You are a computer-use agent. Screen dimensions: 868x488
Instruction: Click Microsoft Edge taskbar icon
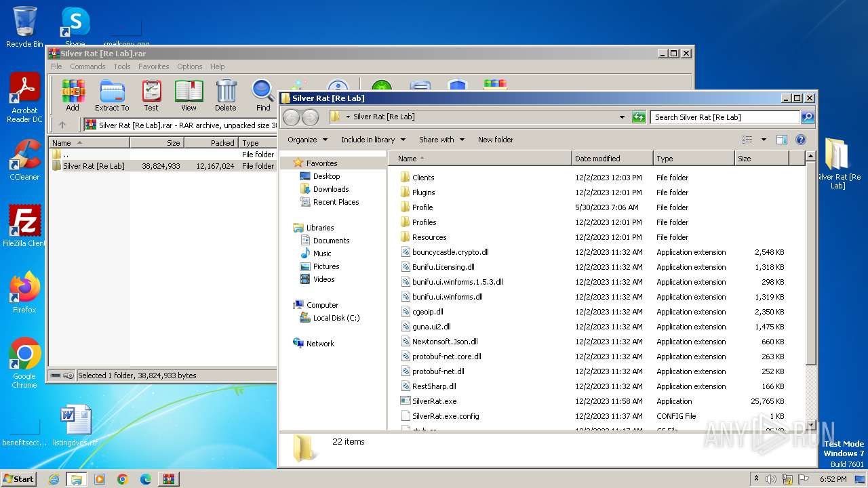coord(145,479)
